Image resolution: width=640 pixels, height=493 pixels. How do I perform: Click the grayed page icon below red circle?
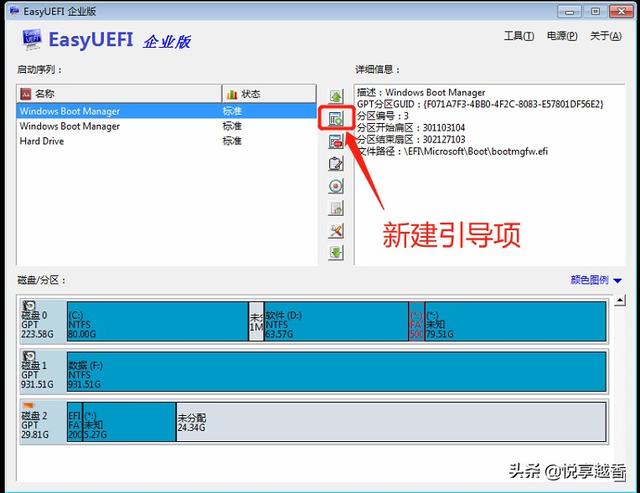[336, 209]
